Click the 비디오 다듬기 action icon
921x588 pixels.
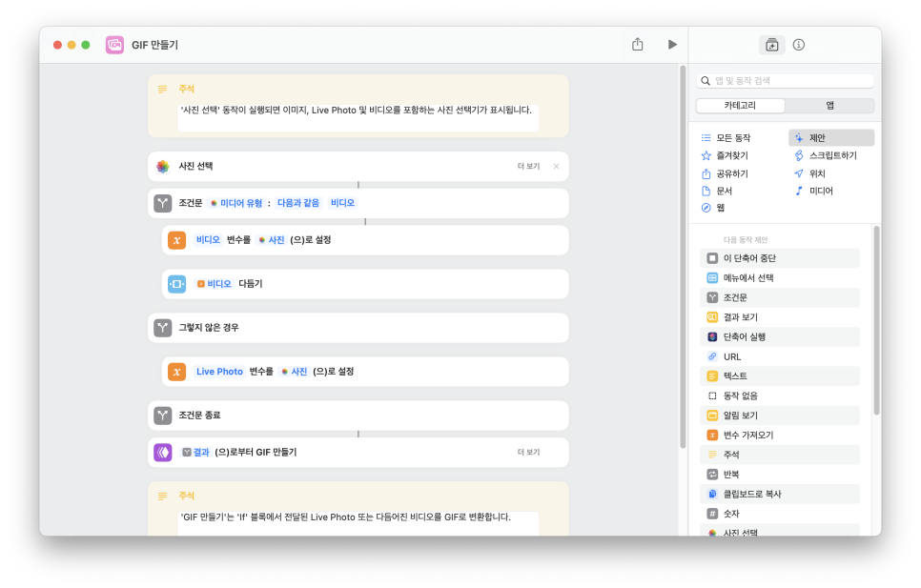click(x=176, y=284)
